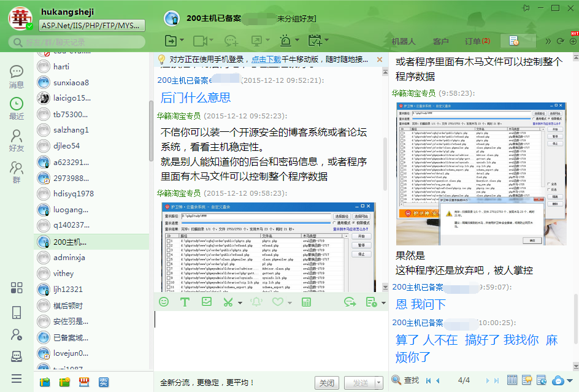This screenshot has height=392, width=579.
Task: Expand the send file dropdown arrow
Action: coord(182,40)
